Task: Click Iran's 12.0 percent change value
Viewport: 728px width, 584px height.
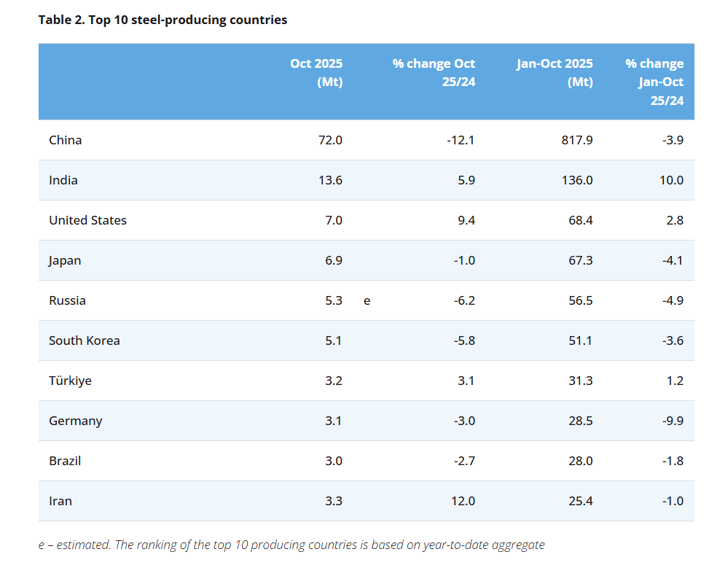Action: 463,501
